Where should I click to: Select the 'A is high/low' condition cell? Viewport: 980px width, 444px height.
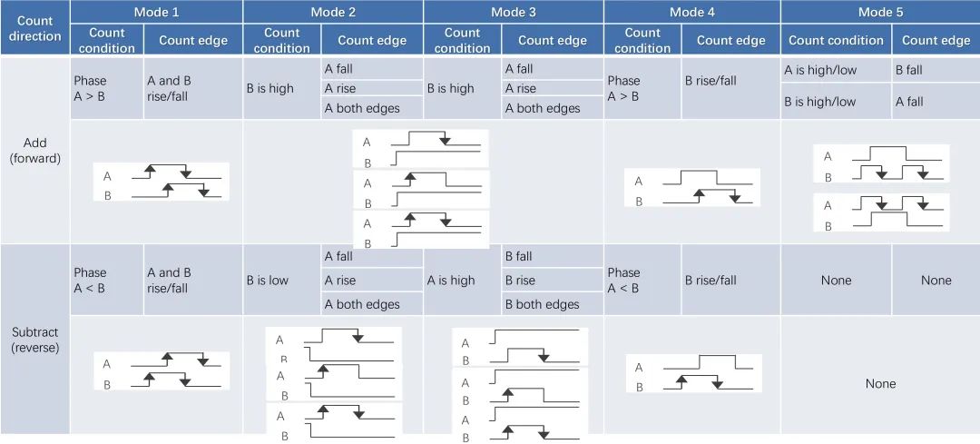[x=837, y=71]
